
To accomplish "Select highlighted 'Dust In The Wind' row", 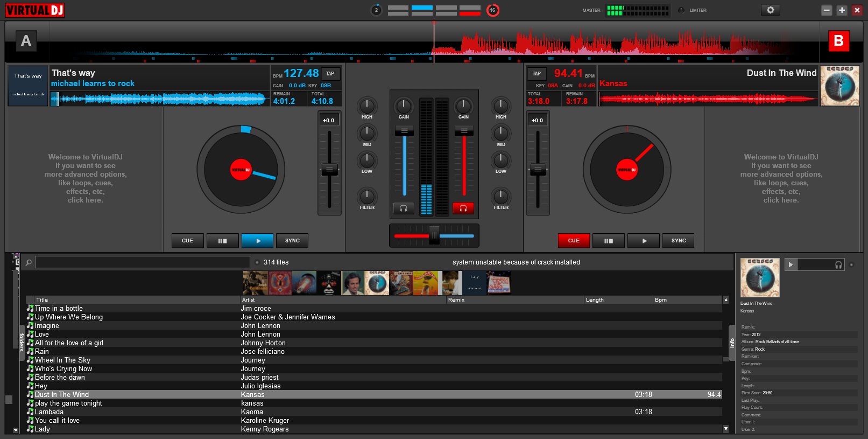I will [x=374, y=395].
